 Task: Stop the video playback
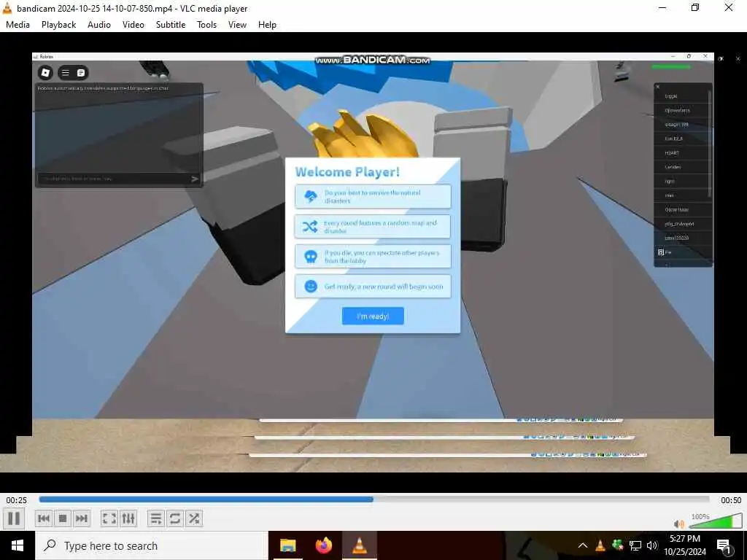point(63,518)
